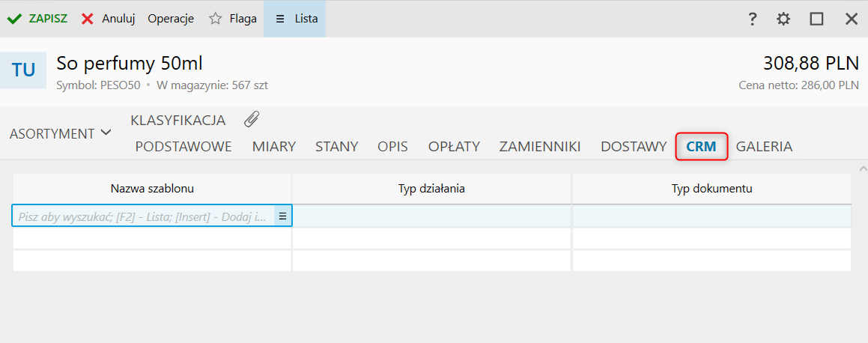The image size is (868, 343).
Task: Click the Nazwa szablonu search field
Action: pyautogui.click(x=142, y=216)
